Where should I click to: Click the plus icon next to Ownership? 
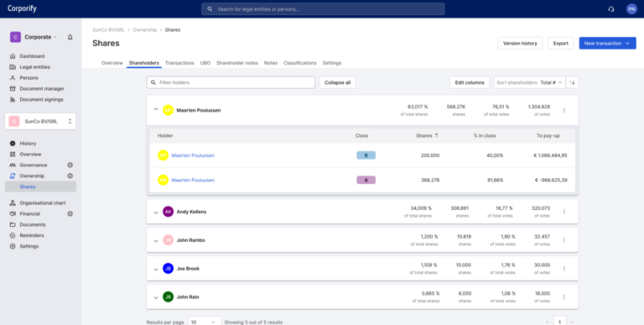(70, 176)
